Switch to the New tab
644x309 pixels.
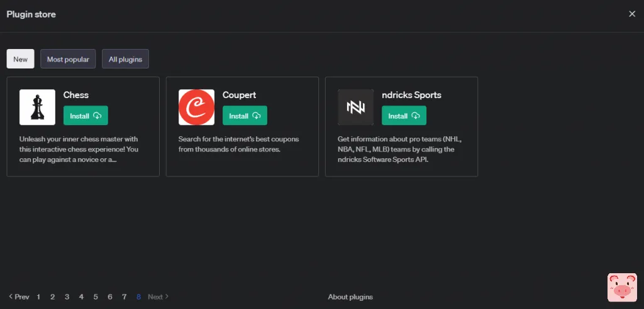[x=21, y=59]
